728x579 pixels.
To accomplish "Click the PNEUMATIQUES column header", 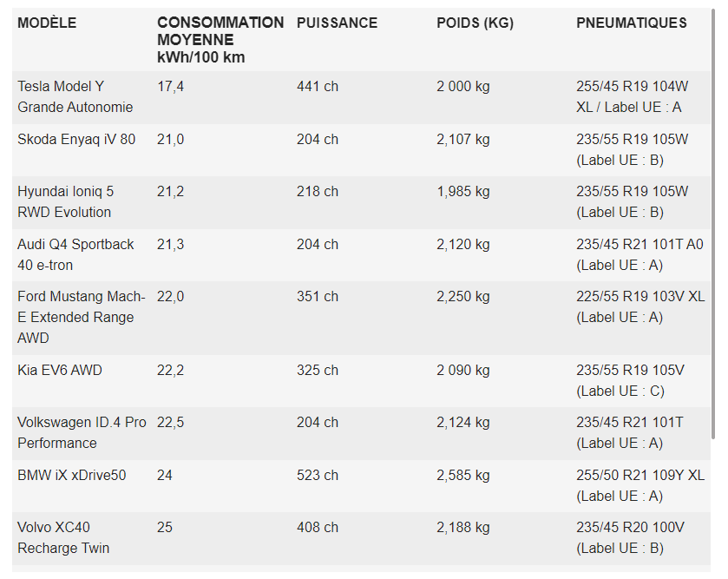I will (x=632, y=23).
